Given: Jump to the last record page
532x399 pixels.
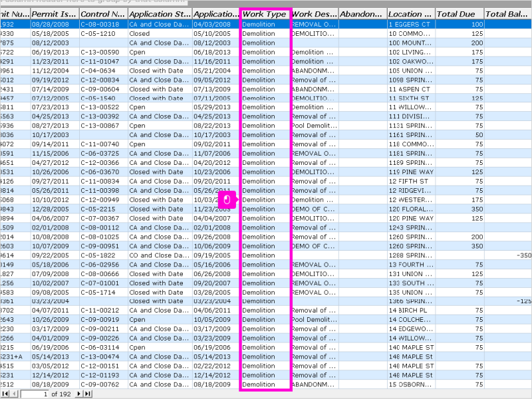Looking at the screenshot, I should 88,394.
